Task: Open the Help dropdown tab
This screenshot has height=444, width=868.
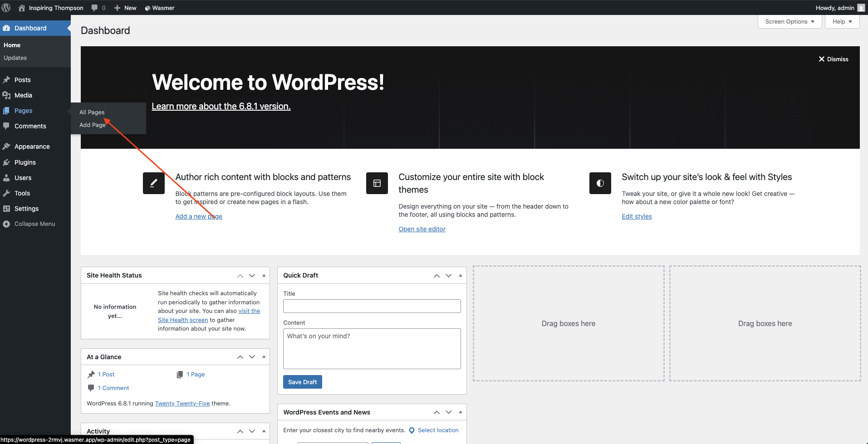Action: click(x=842, y=22)
